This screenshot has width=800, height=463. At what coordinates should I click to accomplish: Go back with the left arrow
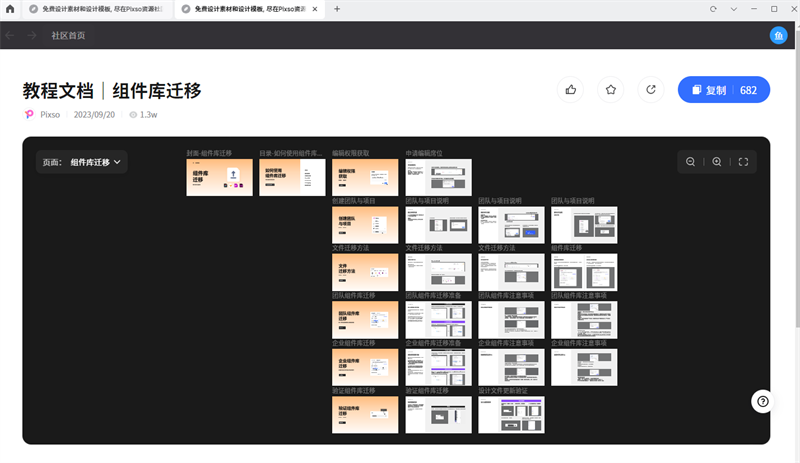11,35
